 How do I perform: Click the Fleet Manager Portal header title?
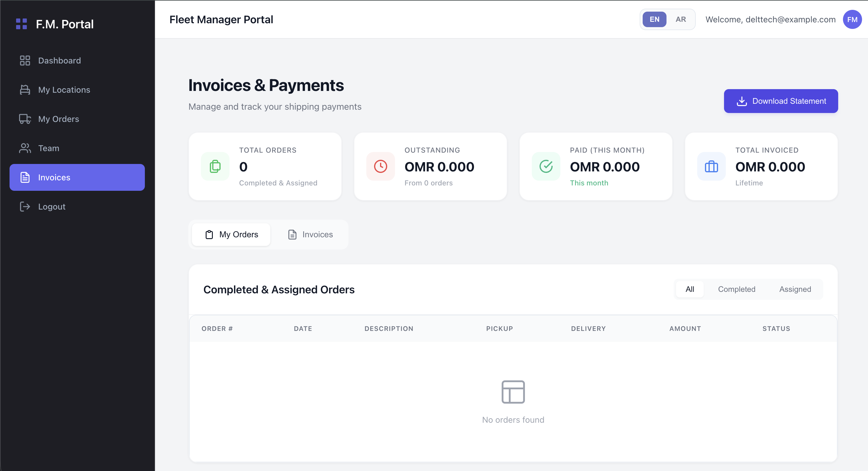pos(221,20)
